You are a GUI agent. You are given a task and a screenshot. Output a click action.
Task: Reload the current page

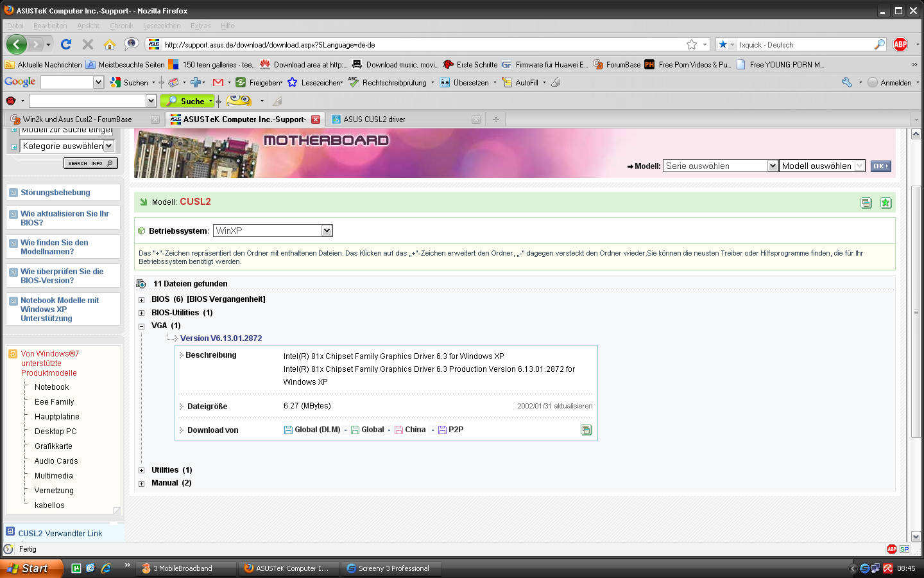coord(66,44)
